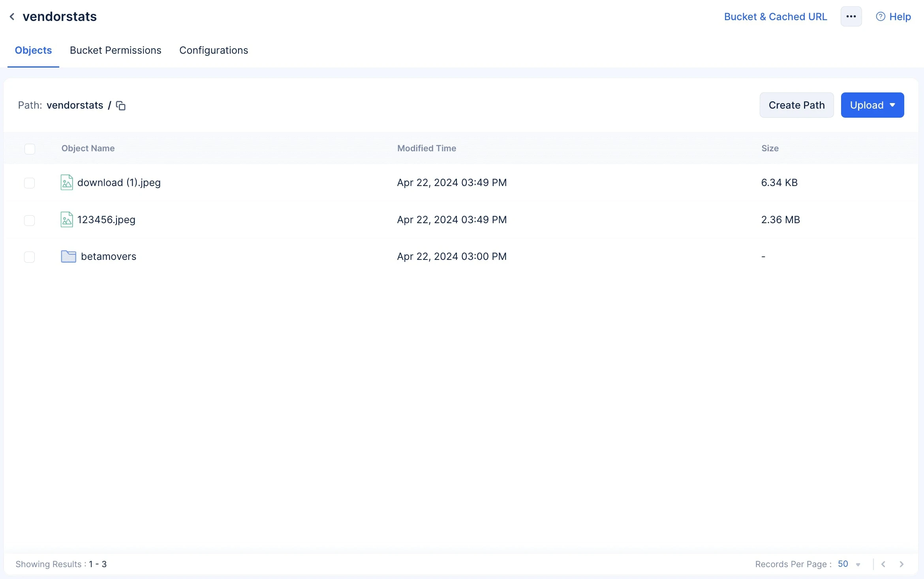Switch to the Bucket Permissions tab
Viewport: 924px width, 579px height.
(x=115, y=50)
